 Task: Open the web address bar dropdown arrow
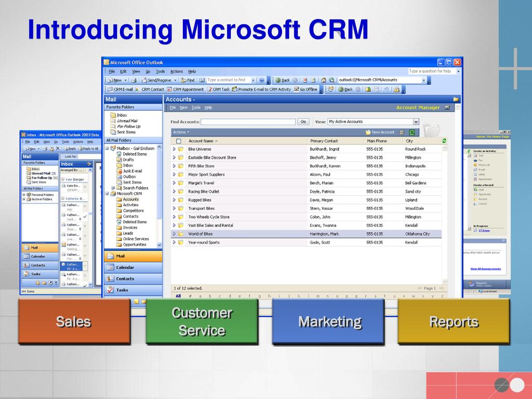[x=423, y=80]
